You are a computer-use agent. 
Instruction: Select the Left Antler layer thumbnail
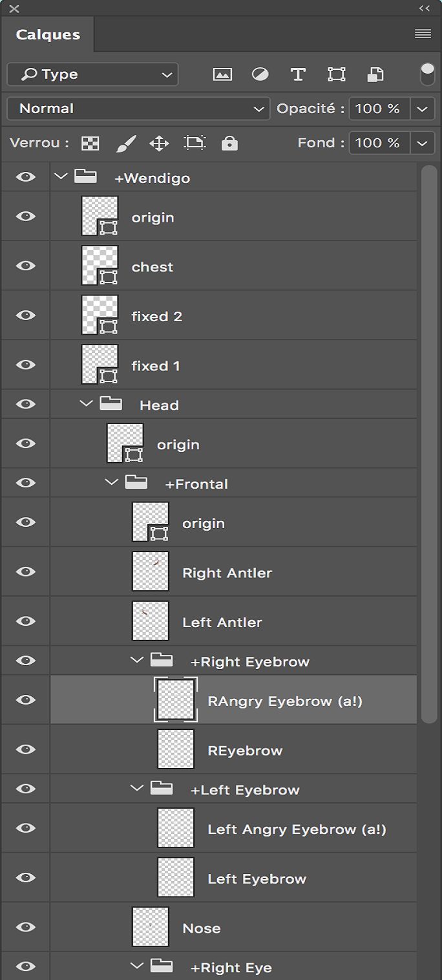(x=151, y=621)
